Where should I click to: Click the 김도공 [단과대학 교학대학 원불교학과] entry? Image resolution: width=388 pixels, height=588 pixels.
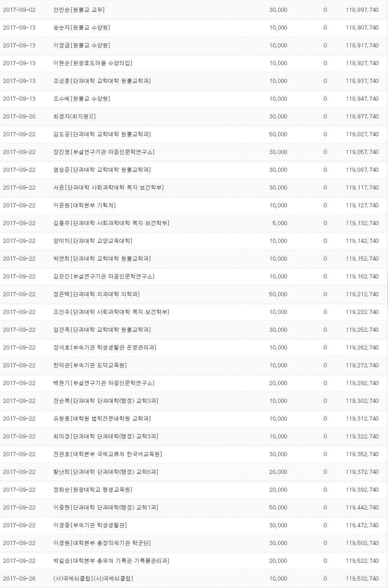pyautogui.click(x=102, y=134)
